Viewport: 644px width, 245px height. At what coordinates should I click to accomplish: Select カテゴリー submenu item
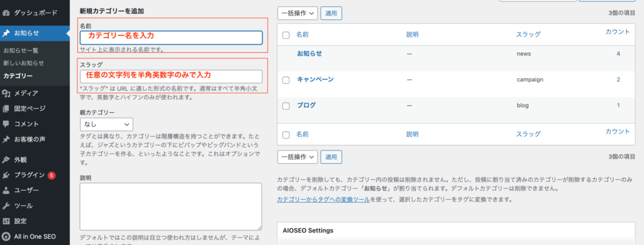pos(18,76)
